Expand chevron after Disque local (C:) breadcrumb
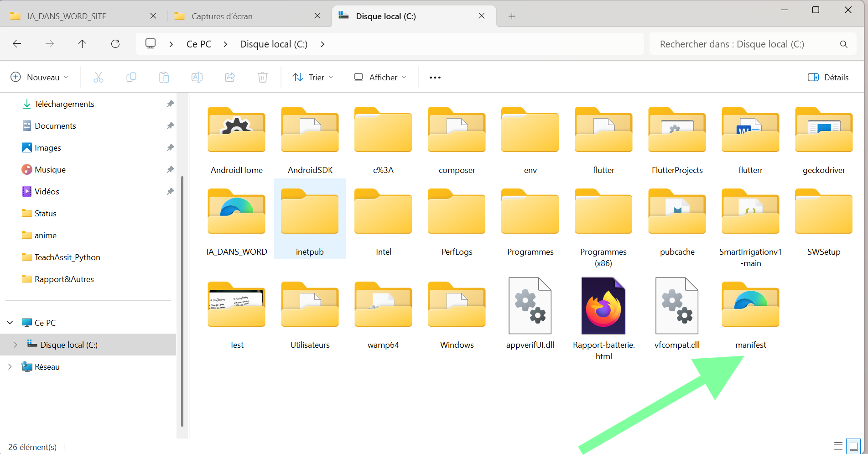The height and width of the screenshot is (455, 868). tap(322, 44)
